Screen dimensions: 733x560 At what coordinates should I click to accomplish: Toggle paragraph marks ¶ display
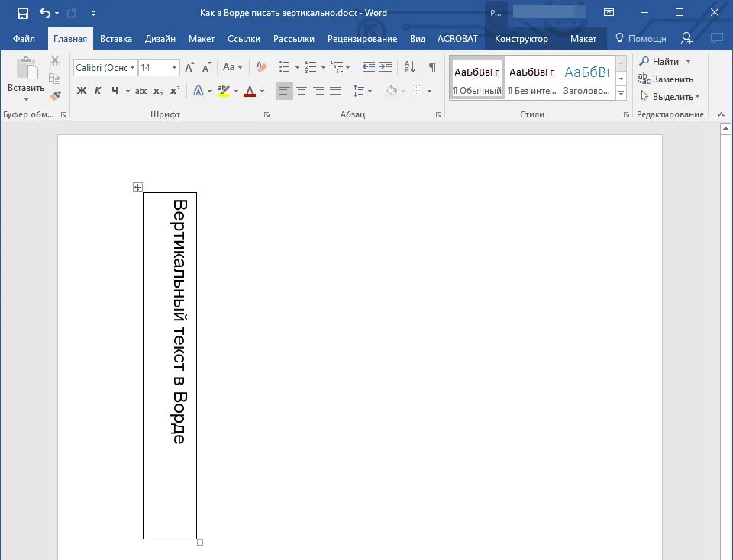pos(433,67)
